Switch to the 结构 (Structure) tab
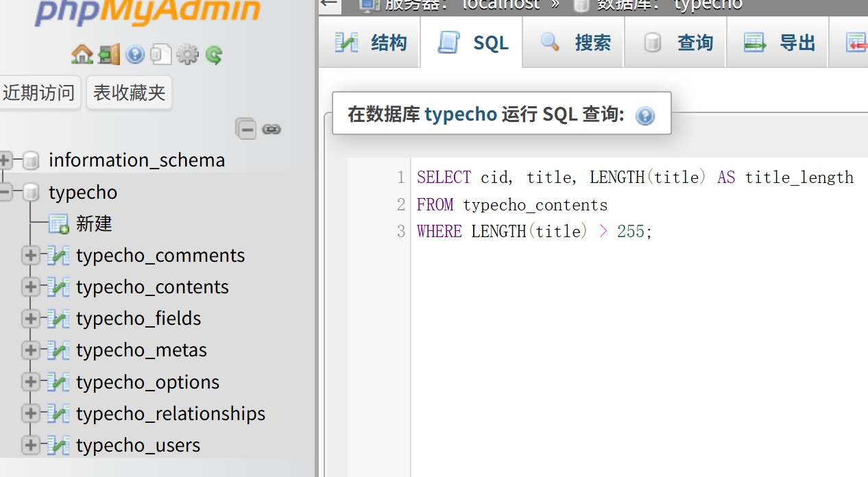Screen dimensions: 868x477 371,42
